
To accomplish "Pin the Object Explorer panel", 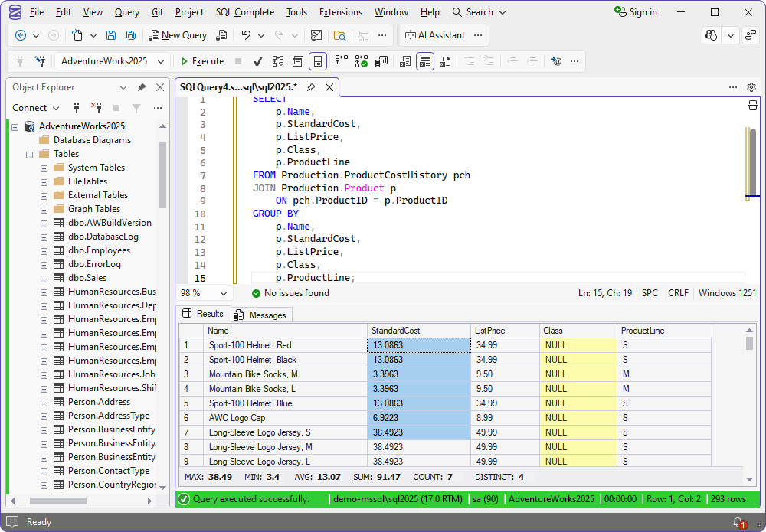I will tap(142, 87).
